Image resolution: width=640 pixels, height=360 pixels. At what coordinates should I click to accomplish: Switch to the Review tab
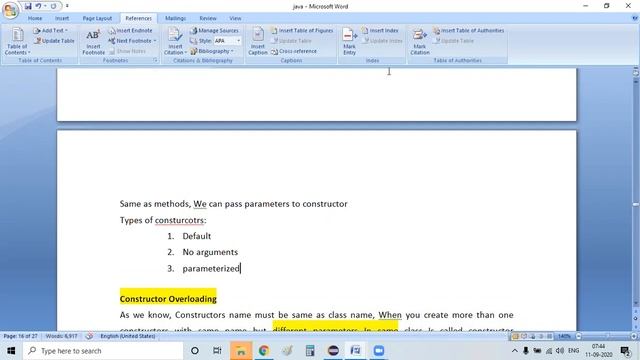pos(208,18)
